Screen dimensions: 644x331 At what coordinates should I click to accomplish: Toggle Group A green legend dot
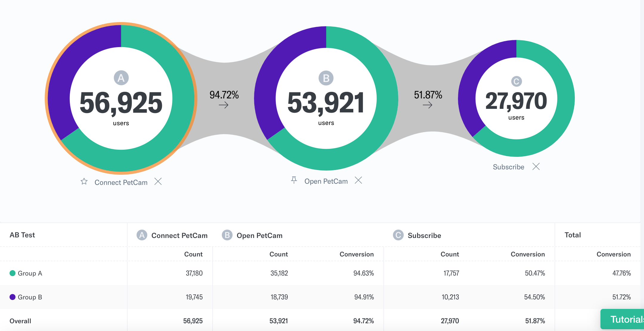click(13, 273)
